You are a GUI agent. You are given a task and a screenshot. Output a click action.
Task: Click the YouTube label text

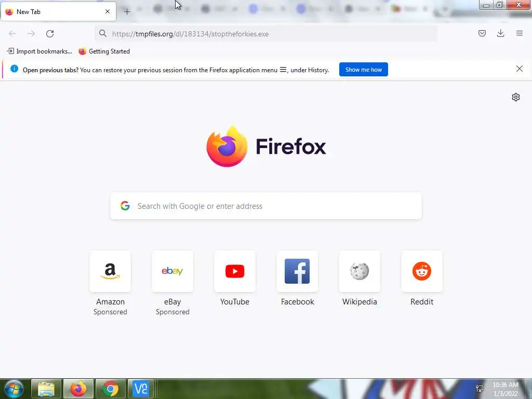[235, 302]
